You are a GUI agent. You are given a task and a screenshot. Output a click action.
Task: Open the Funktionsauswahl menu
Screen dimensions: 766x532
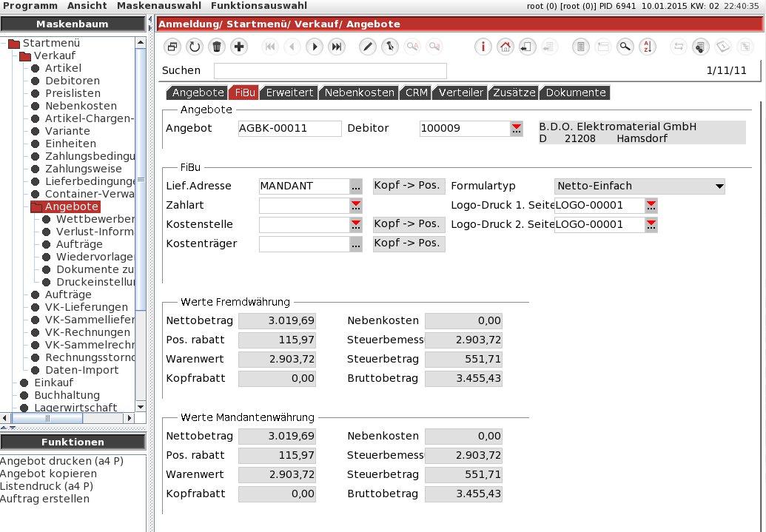(x=259, y=5)
